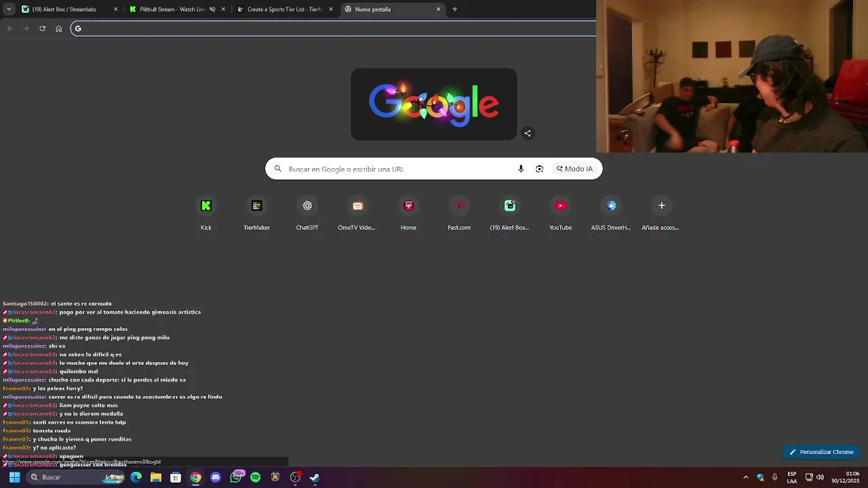Click Personalizar Chrome button
This screenshot has width=868, height=488.
pos(821,452)
